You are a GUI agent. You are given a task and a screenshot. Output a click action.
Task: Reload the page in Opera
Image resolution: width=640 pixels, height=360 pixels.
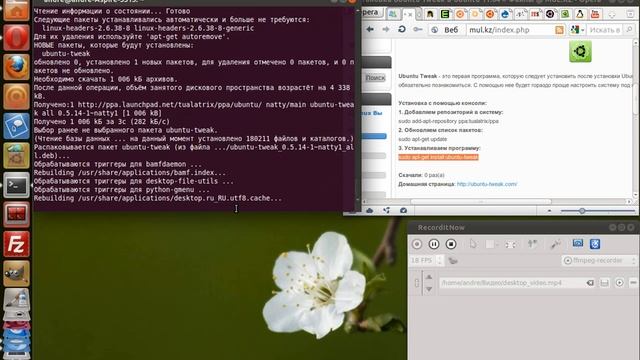tap(402, 29)
